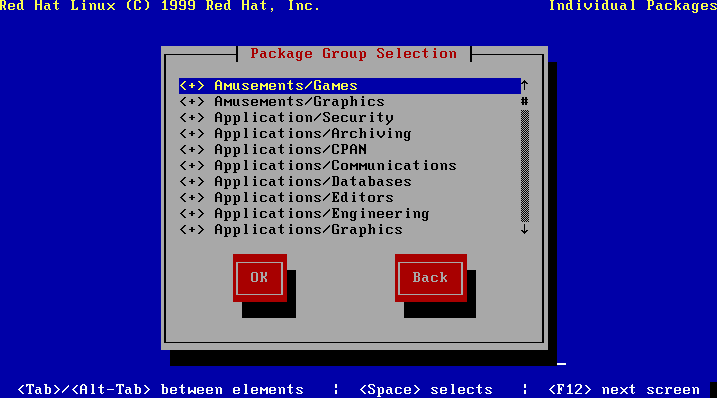Select the Amusements/Games group name

point(286,86)
